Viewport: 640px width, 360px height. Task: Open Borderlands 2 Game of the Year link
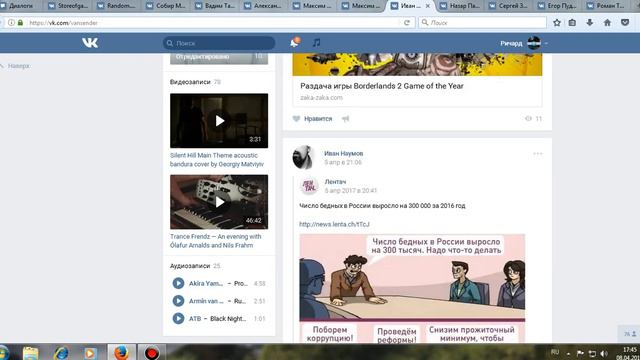pyautogui.click(x=382, y=86)
